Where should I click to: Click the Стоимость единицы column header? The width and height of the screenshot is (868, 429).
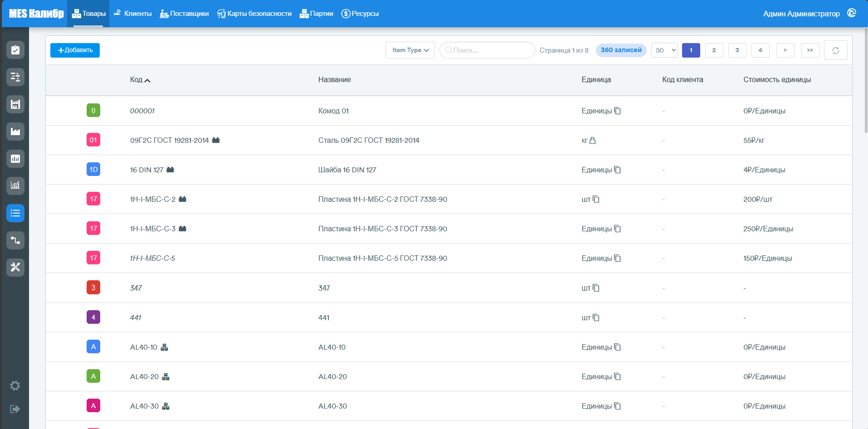[777, 80]
